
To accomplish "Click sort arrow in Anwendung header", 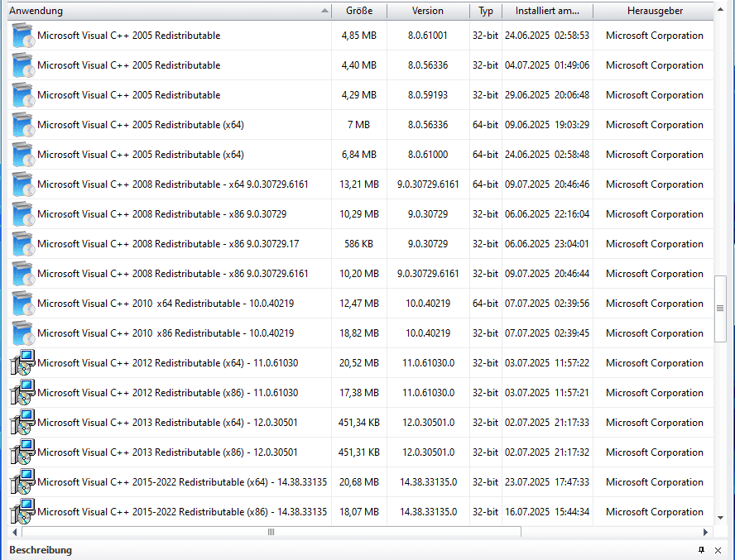I will point(324,11).
